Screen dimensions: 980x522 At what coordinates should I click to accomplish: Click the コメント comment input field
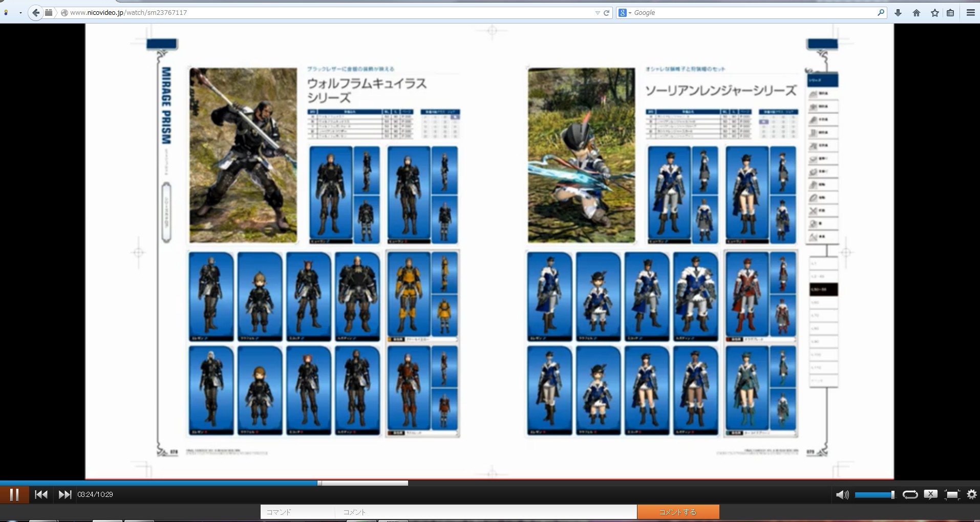(x=486, y=512)
